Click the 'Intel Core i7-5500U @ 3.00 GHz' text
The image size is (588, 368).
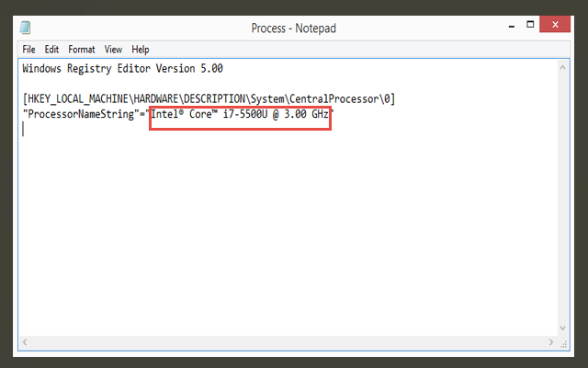[240, 114]
